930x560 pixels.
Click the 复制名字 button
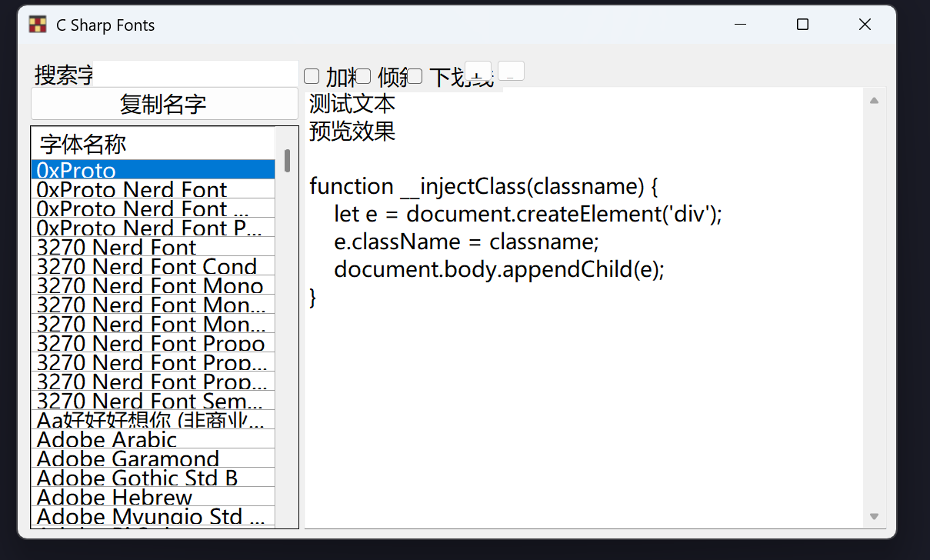pyautogui.click(x=164, y=104)
